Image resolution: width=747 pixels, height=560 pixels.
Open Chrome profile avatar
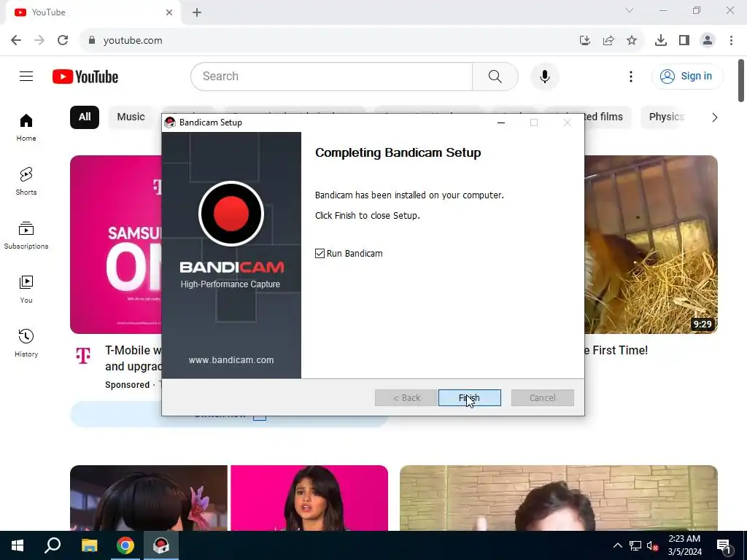708,40
